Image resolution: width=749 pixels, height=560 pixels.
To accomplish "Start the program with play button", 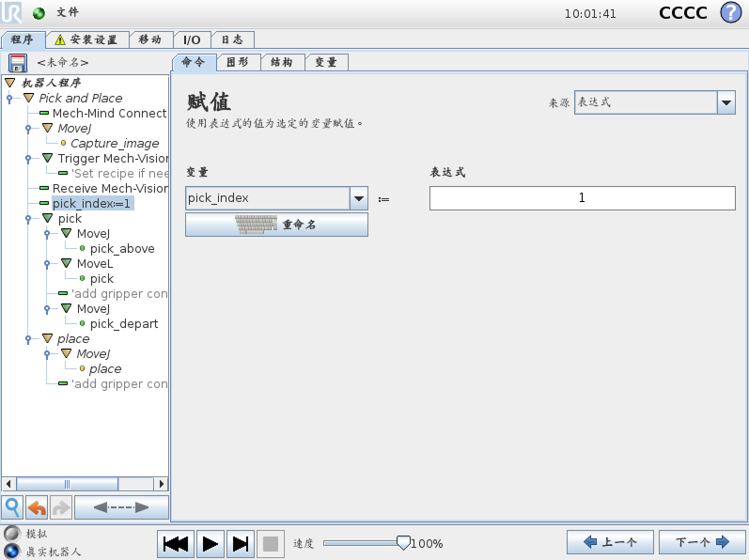I will (210, 543).
